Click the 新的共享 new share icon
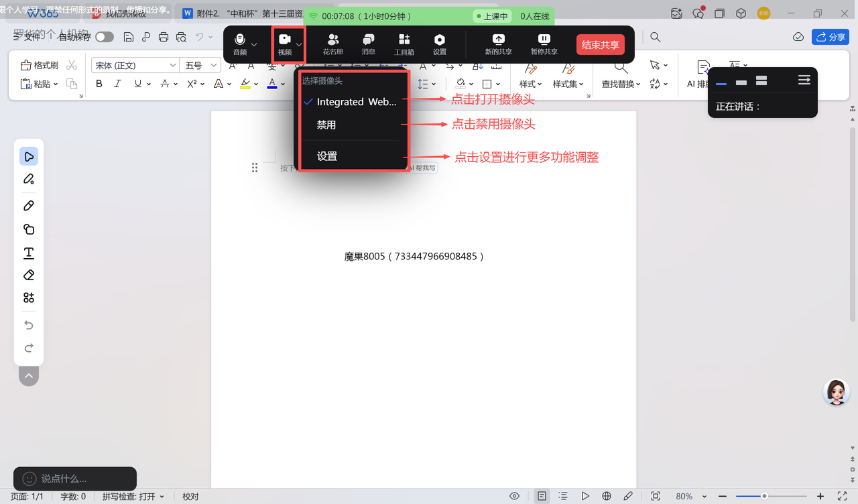 point(498,44)
